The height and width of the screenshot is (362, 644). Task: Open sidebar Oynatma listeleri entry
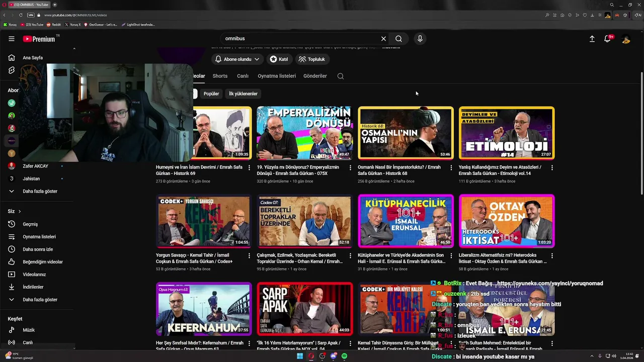coord(39,237)
